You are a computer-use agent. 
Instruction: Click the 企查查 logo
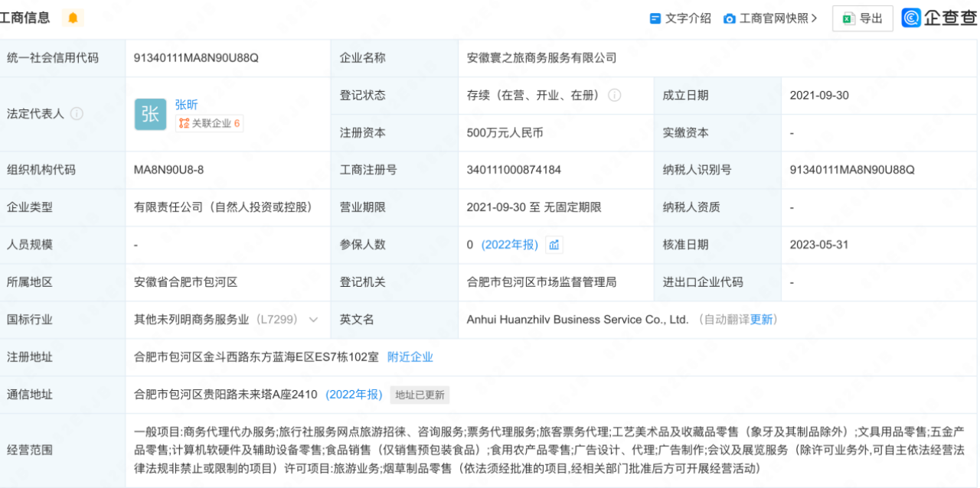point(939,18)
